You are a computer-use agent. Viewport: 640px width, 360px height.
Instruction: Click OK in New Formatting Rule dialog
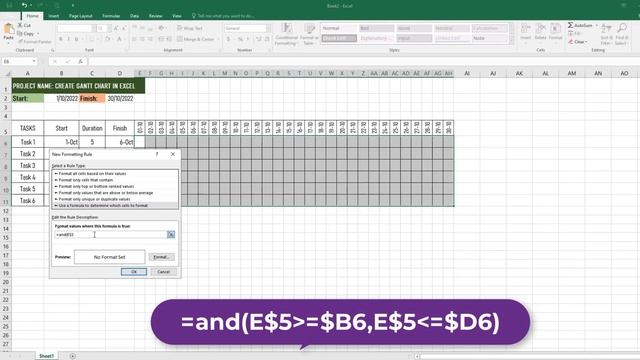pyautogui.click(x=134, y=272)
